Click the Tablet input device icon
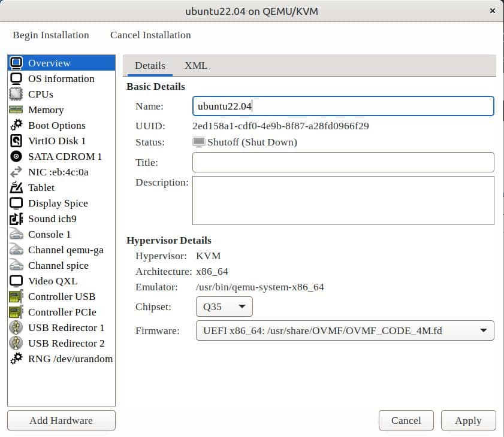504x437 pixels. pos(16,187)
